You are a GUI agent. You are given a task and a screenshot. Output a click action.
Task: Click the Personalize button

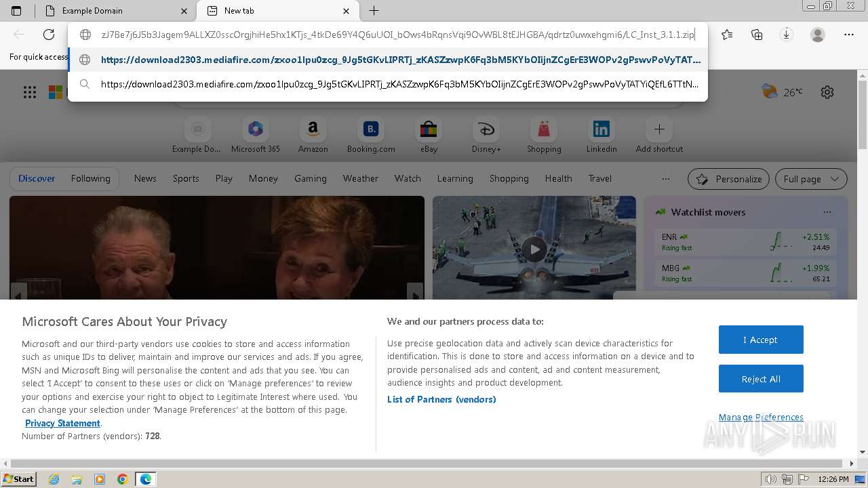(x=728, y=179)
